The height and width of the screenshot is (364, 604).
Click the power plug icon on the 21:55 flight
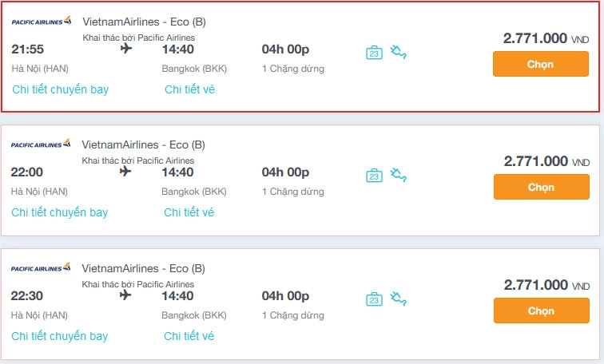point(399,52)
